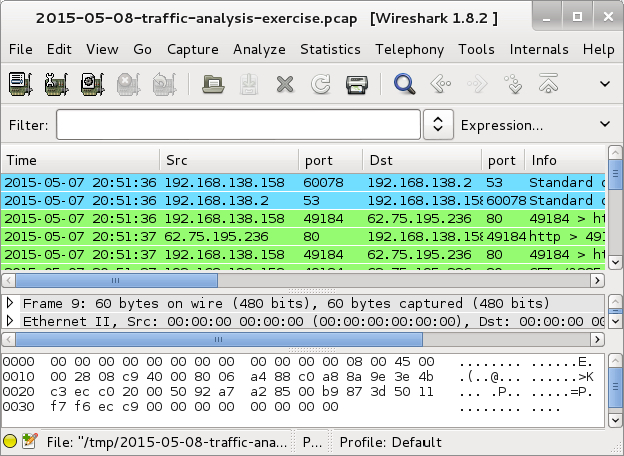Open the View menu
This screenshot has width=624, height=456.
pos(102,49)
